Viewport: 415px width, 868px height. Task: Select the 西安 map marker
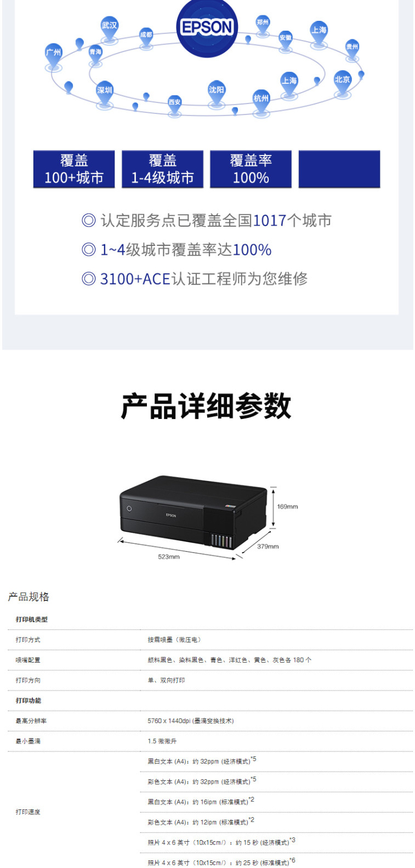pos(174,104)
